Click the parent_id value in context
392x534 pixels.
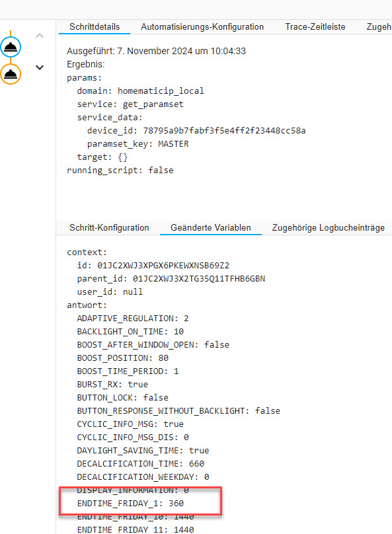tap(199, 279)
